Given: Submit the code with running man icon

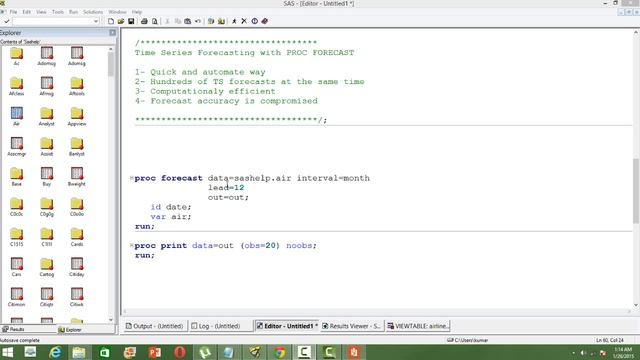Looking at the screenshot, I should point(234,21).
